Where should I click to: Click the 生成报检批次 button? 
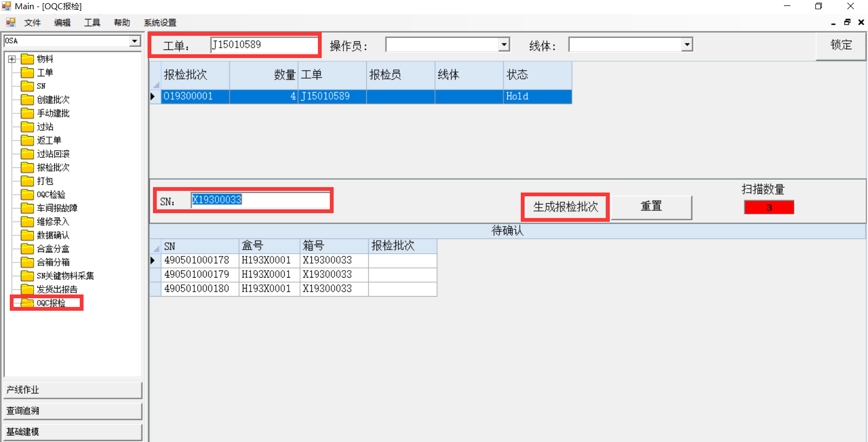point(565,207)
